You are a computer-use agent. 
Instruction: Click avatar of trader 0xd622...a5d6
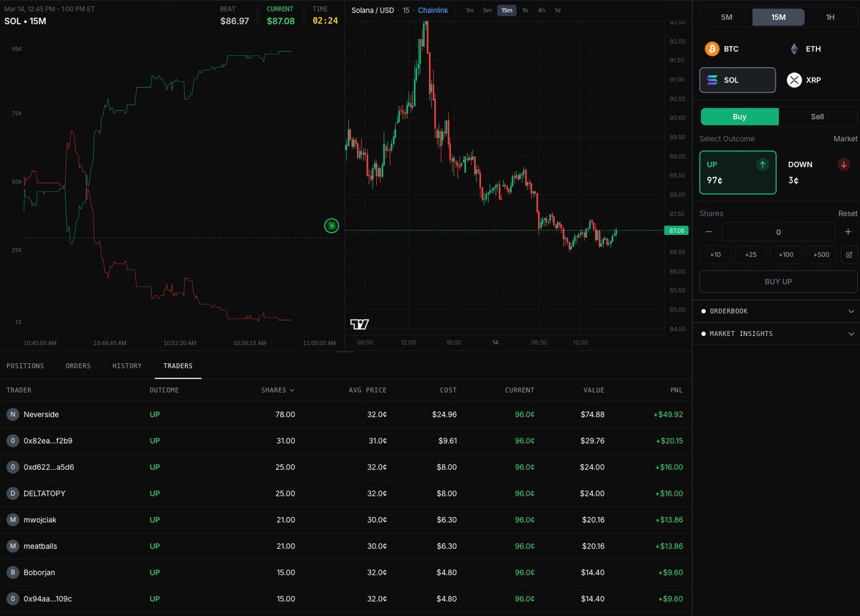click(x=12, y=467)
